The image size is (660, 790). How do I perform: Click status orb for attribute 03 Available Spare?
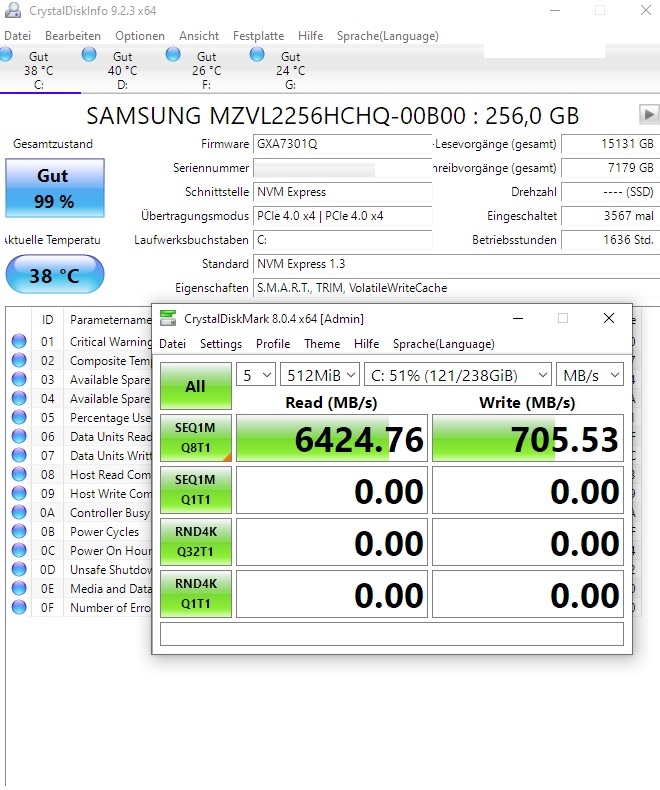[x=19, y=379]
